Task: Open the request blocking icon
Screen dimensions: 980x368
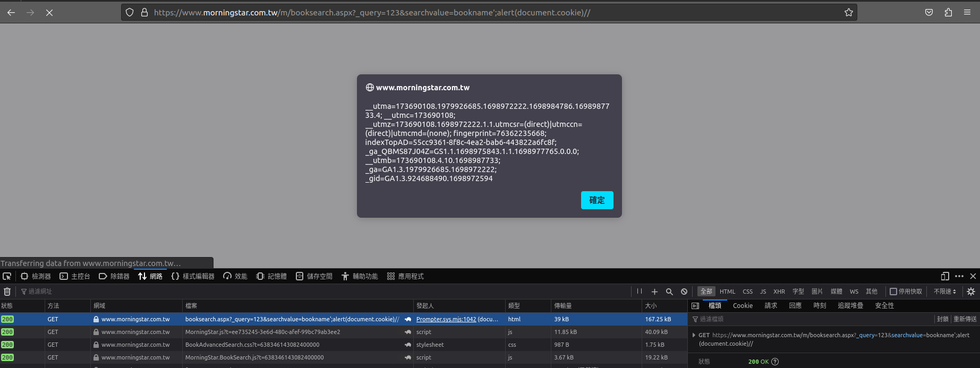Action: (x=684, y=292)
